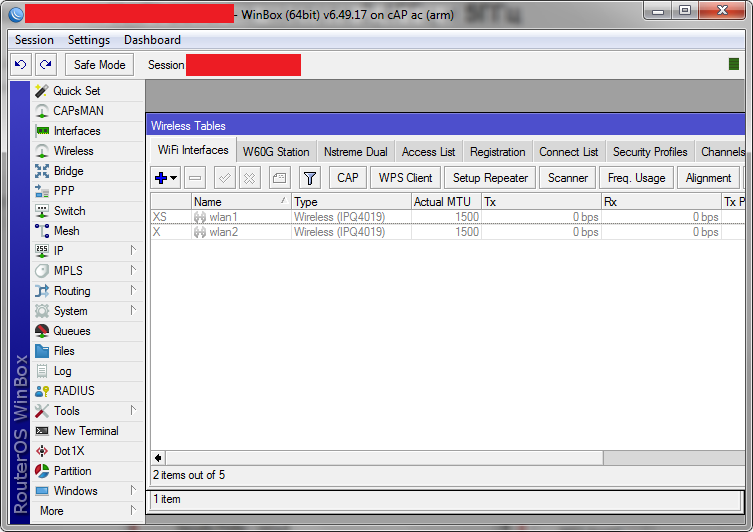
Task: Click the Tx column header
Action: pos(541,202)
